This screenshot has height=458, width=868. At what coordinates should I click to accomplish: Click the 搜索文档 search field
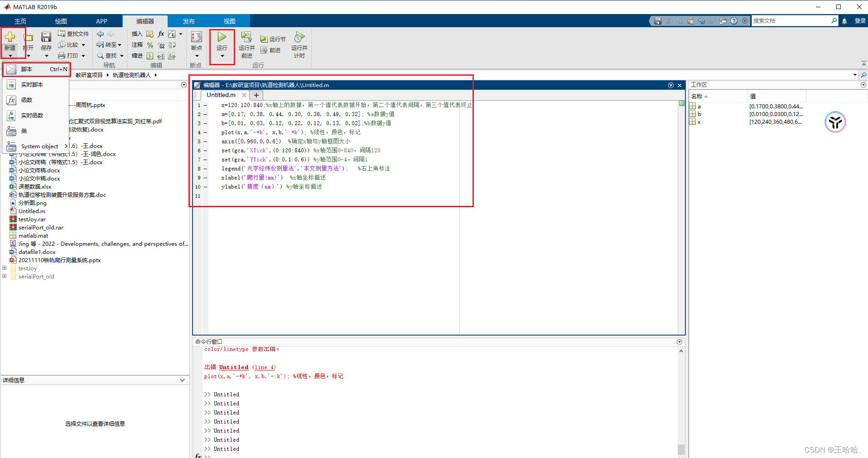pos(791,21)
